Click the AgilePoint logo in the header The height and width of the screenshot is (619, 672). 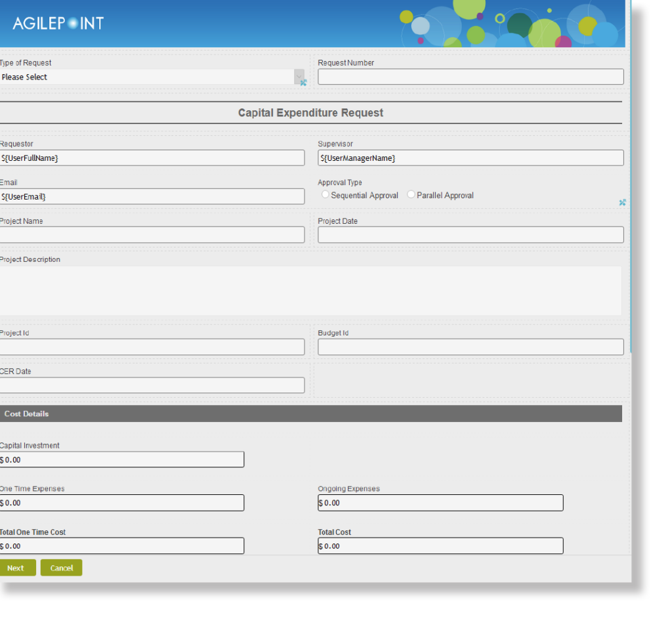click(x=58, y=23)
